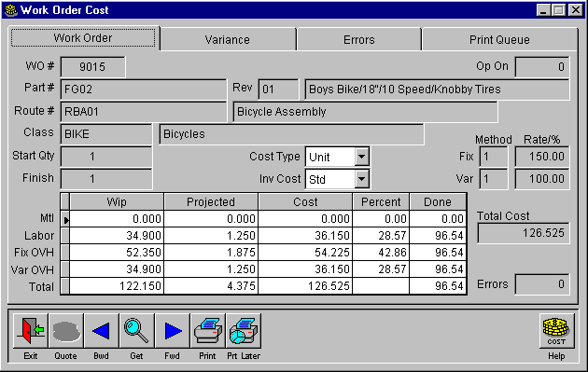Switch to the Print Queue tab
Viewport: 588px width, 372px height.
(x=499, y=39)
